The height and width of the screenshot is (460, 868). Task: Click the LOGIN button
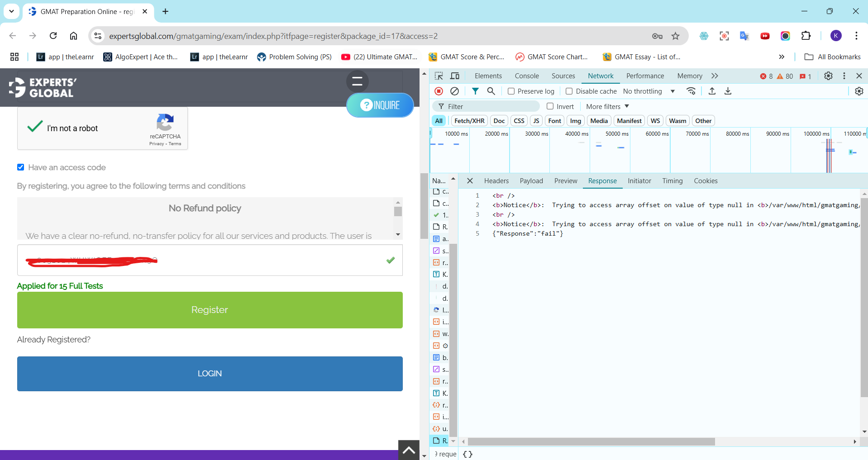click(209, 373)
